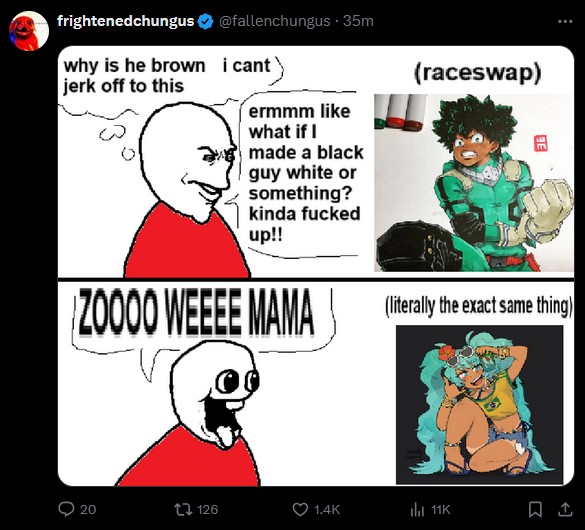Open the teal-haired character artwork
Screen dimensions: 585x530
tap(479, 405)
